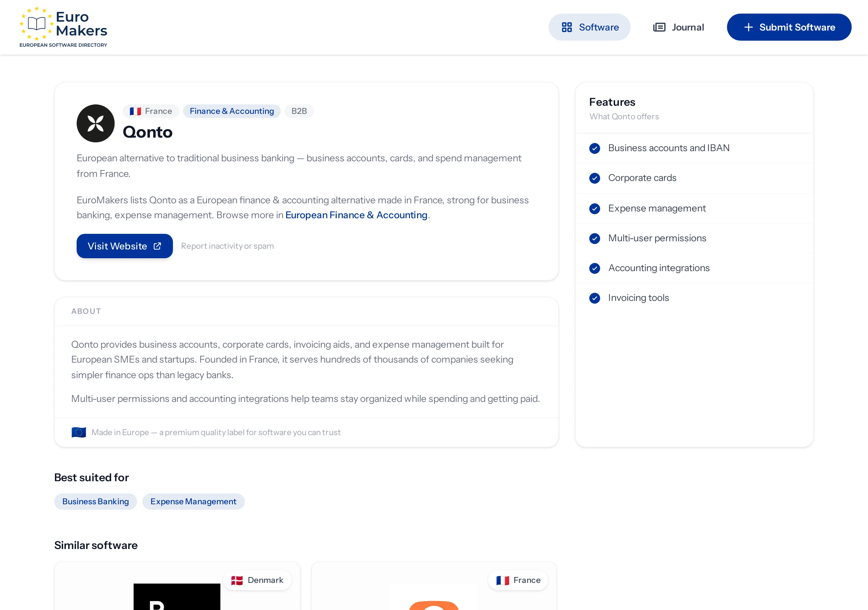Screen dimensions: 868x610
Task: Click the What Qonto offers subtitle
Action: (624, 116)
